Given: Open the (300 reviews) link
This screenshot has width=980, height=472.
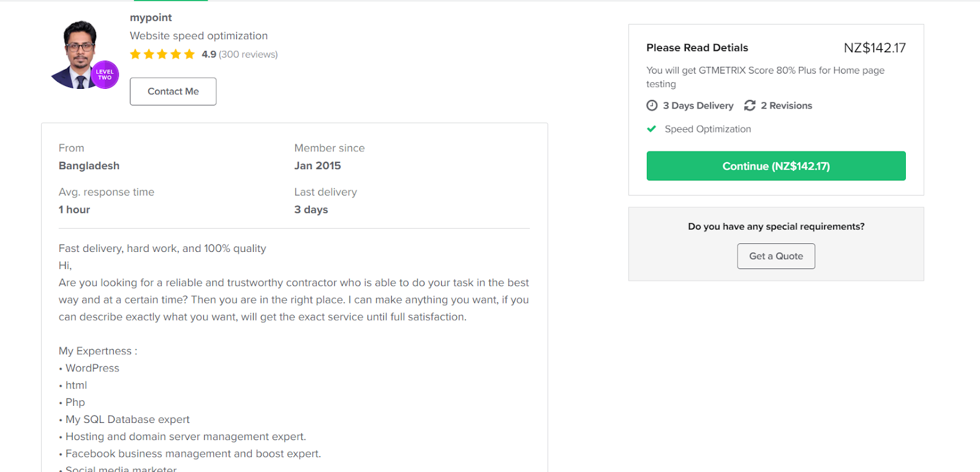Looking at the screenshot, I should (248, 55).
